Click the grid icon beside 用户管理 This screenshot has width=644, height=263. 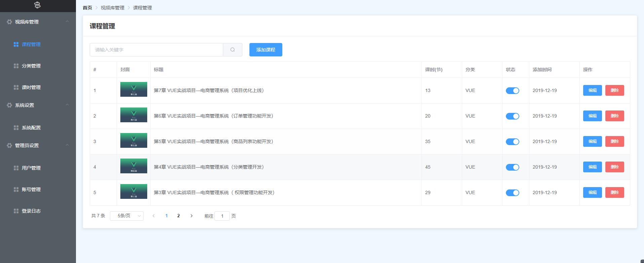point(16,168)
